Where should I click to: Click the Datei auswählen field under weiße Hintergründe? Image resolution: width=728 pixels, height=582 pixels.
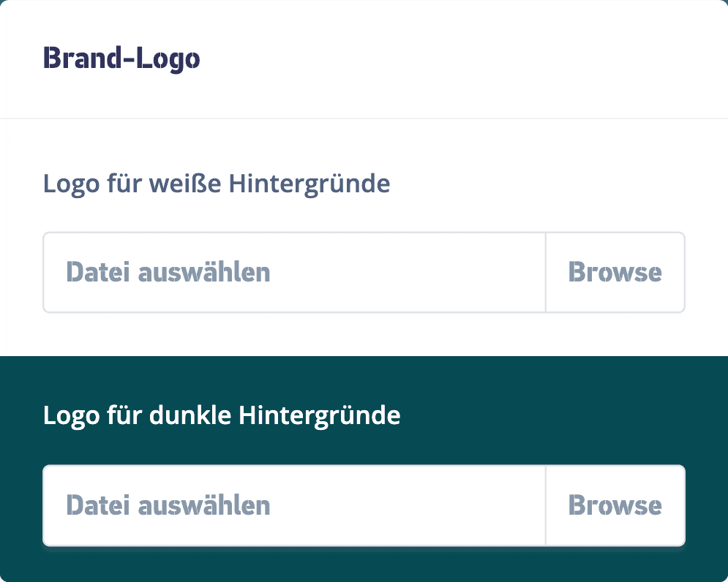[x=293, y=271]
